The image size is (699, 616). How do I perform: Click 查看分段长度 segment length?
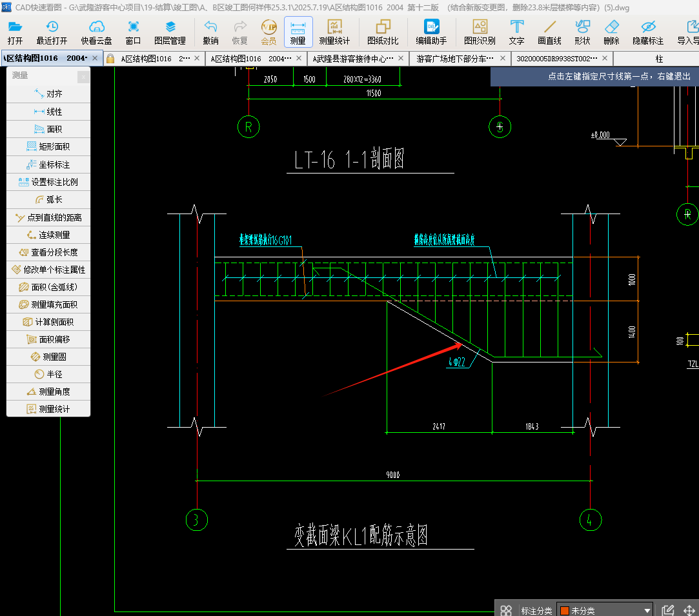click(48, 252)
